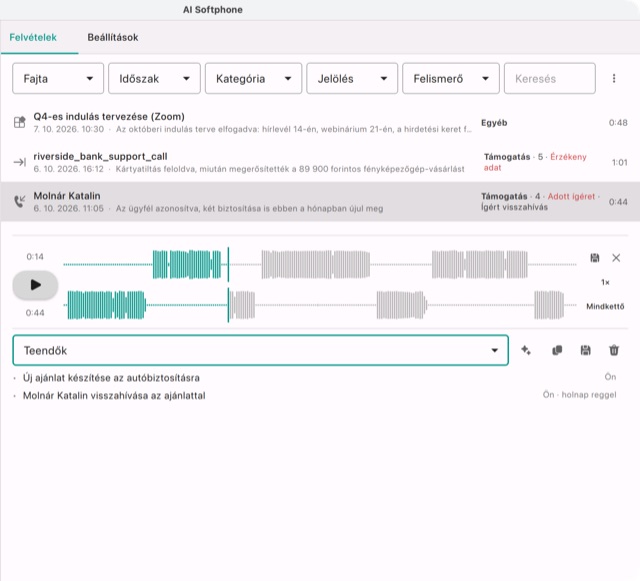
Task: Open the Teendők section dropdown
Action: 260,350
